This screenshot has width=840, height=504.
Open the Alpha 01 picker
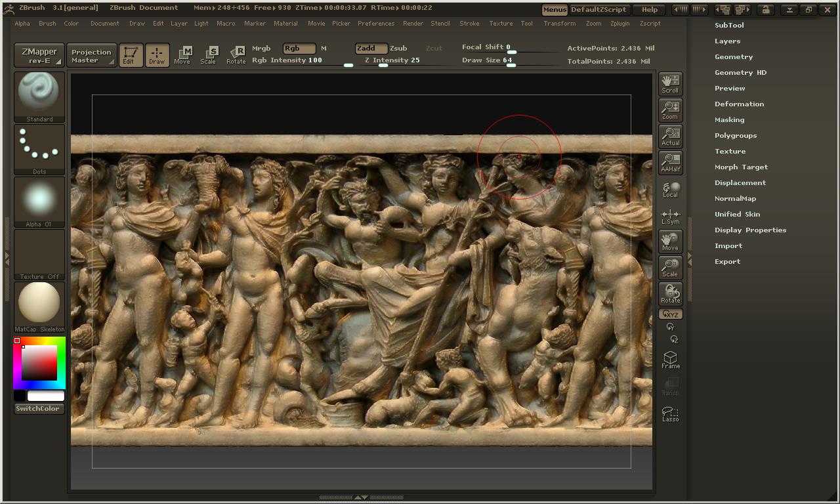39,202
